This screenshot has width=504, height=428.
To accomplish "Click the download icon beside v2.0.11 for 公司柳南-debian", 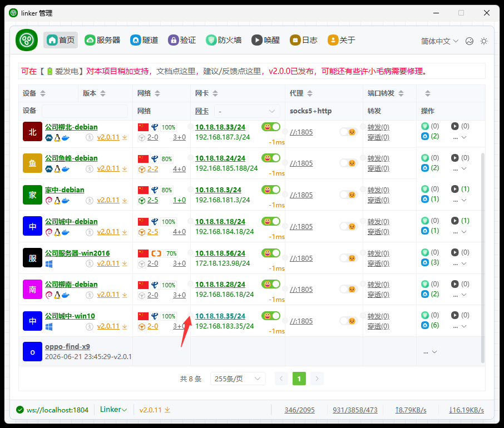I will coord(125,295).
